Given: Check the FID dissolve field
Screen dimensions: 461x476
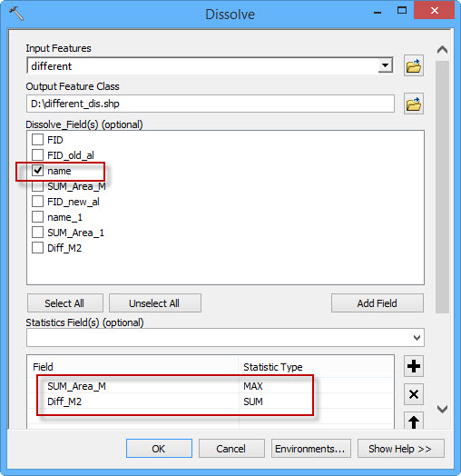Looking at the screenshot, I should click(x=37, y=140).
